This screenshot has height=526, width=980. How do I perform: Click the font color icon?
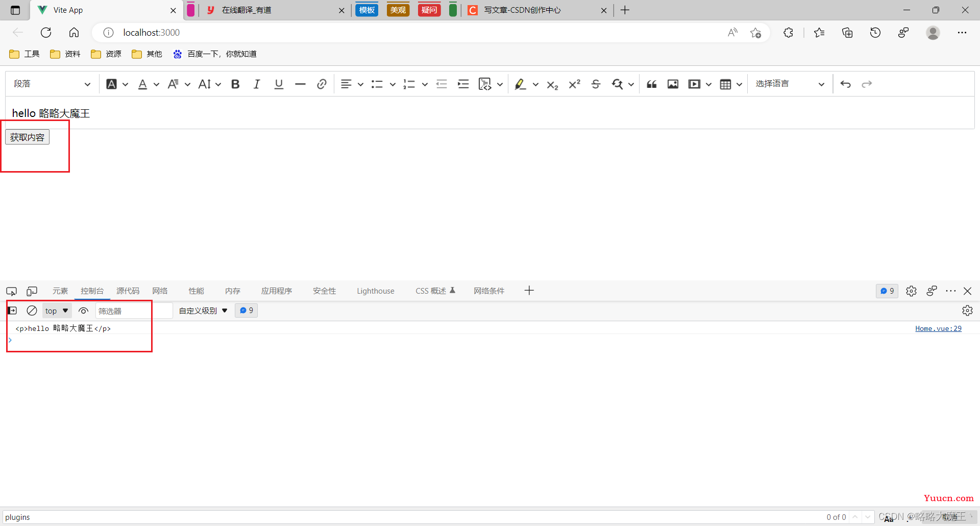(143, 84)
